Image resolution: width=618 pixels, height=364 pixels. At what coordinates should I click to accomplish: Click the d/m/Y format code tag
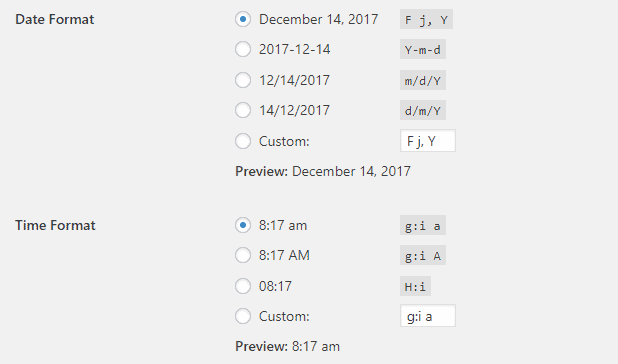(423, 110)
